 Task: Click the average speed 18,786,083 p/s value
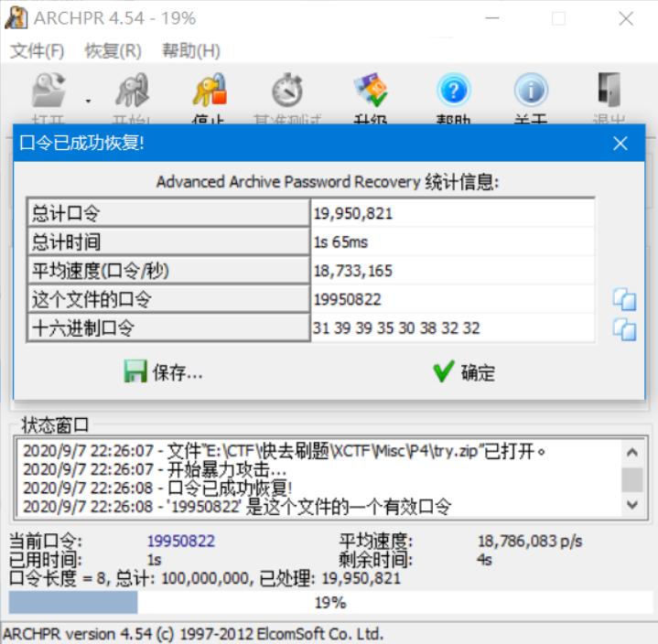click(x=530, y=542)
